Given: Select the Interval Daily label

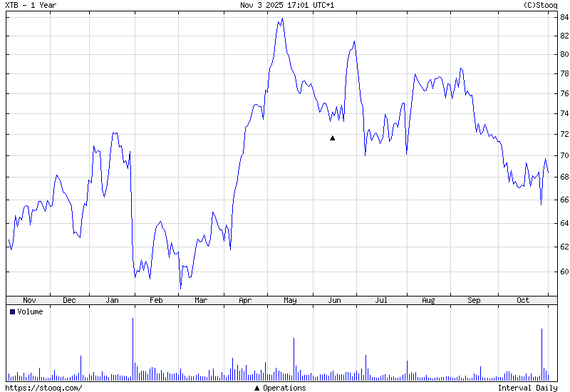Looking at the screenshot, I should click(527, 388).
